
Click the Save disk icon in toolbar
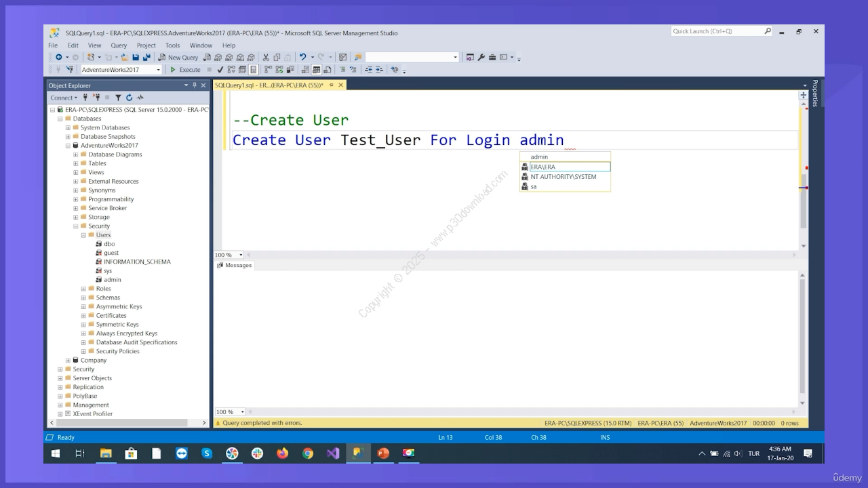(136, 58)
